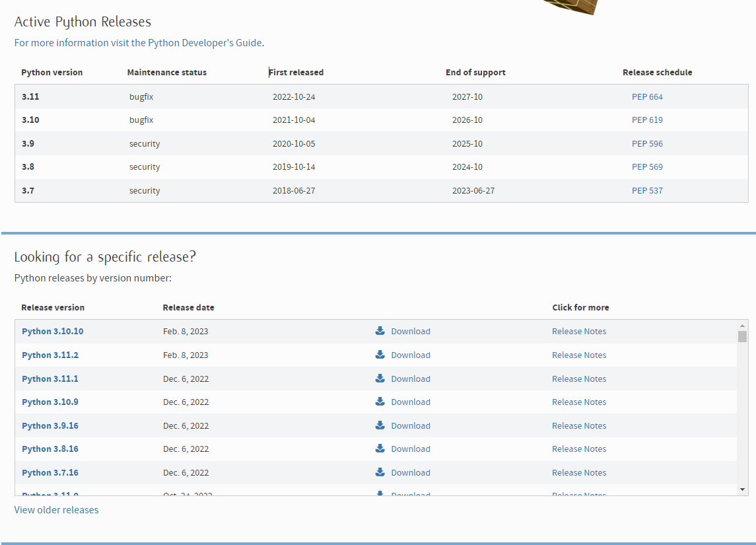Click Download text for Python 3.10.10

411,332
